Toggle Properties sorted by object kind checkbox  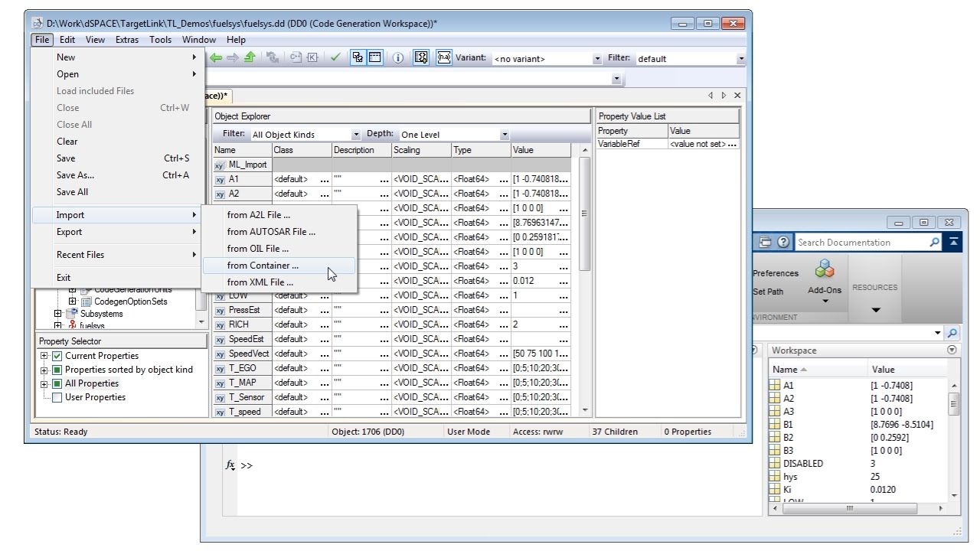tap(57, 370)
